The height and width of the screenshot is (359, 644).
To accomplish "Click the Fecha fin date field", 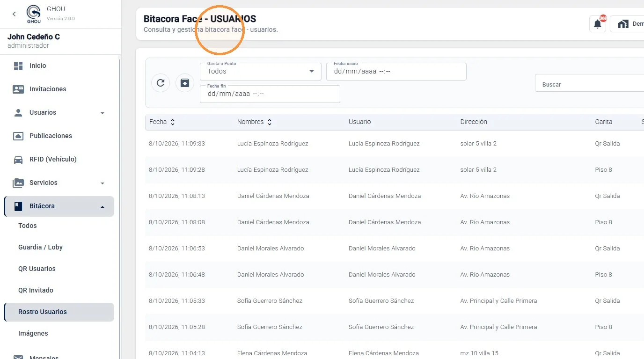I will (x=270, y=94).
